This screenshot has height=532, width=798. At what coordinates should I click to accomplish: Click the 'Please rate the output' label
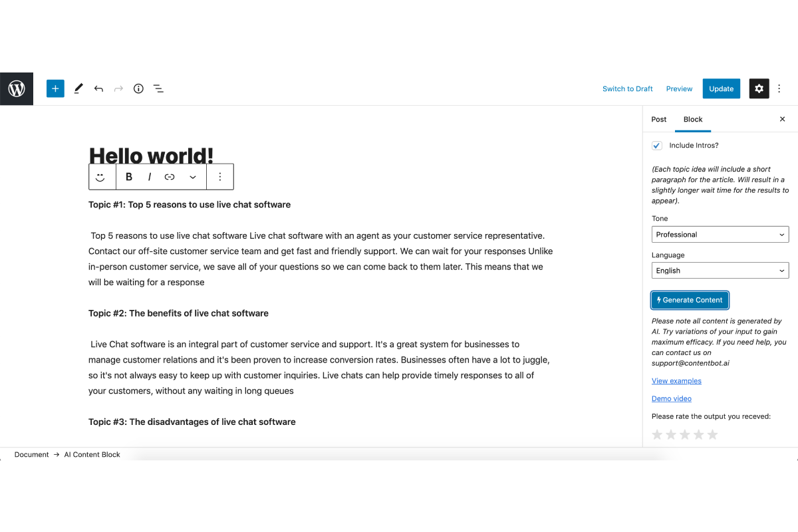click(711, 416)
